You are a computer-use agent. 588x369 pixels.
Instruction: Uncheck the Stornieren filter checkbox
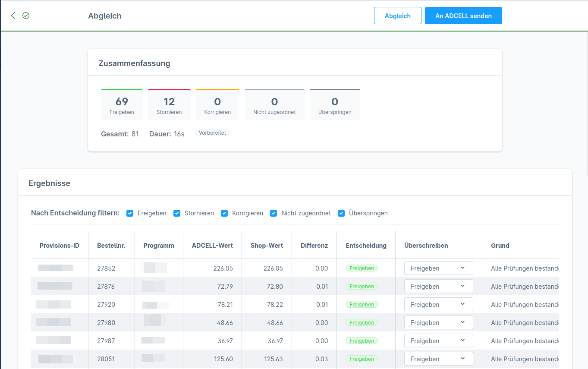(x=177, y=213)
